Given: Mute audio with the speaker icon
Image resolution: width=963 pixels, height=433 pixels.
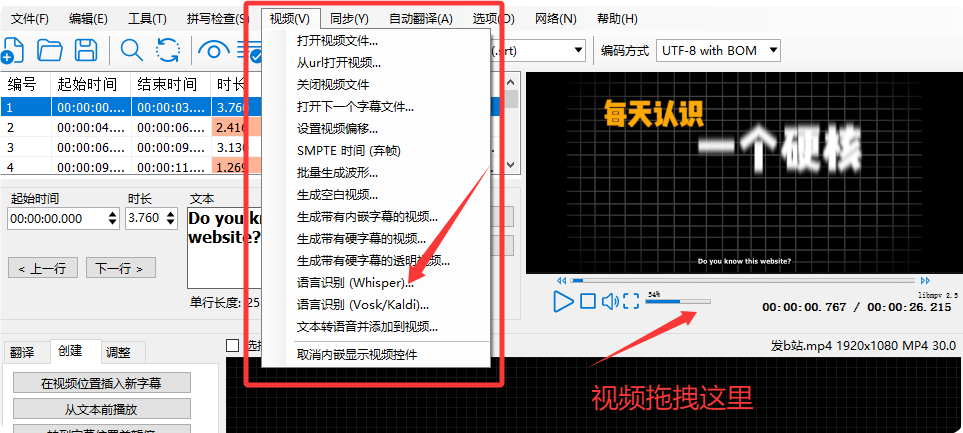Looking at the screenshot, I should [x=609, y=301].
